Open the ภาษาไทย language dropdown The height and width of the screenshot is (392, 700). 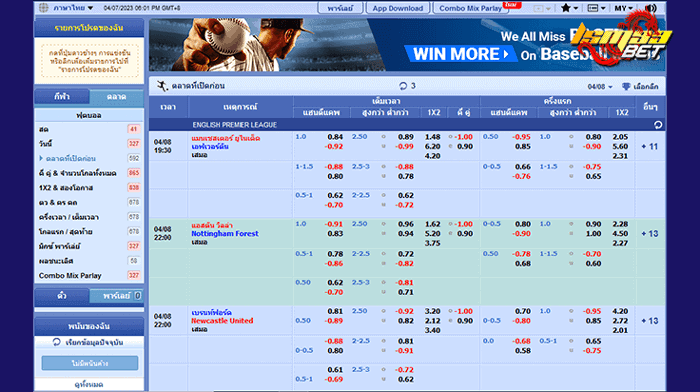pyautogui.click(x=73, y=8)
